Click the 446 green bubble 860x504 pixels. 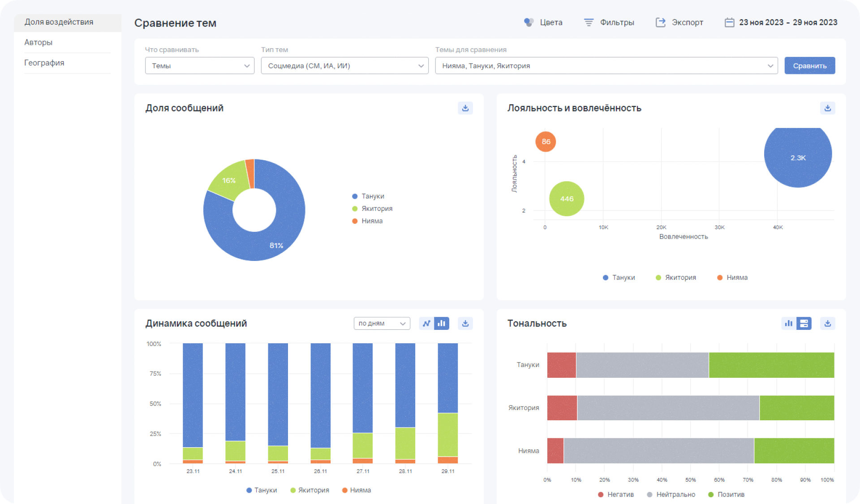point(567,199)
